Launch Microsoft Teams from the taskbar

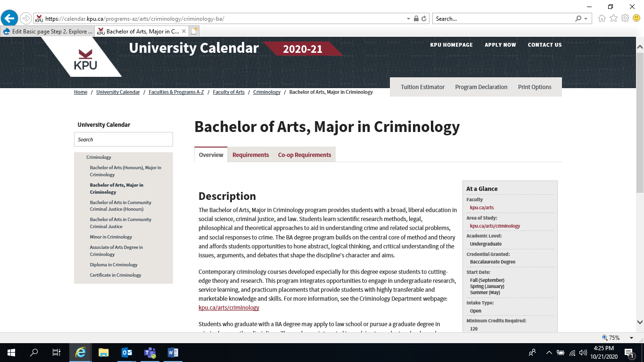point(150,352)
